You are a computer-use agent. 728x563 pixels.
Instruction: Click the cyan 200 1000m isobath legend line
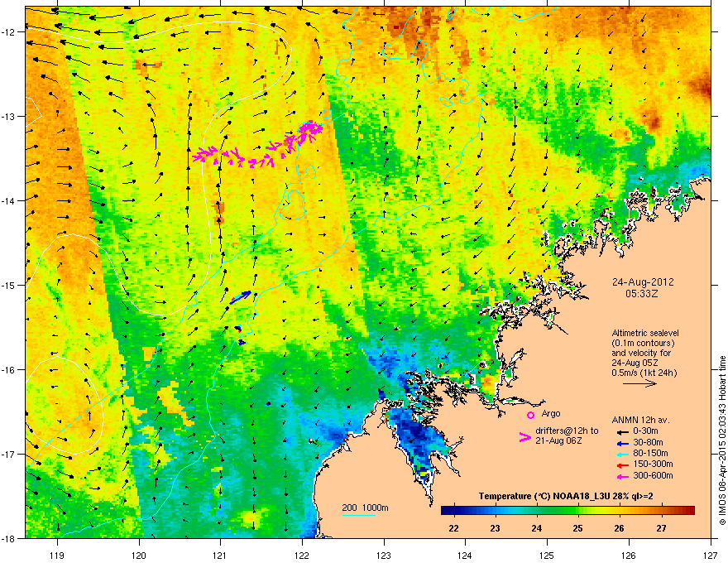pyautogui.click(x=359, y=515)
